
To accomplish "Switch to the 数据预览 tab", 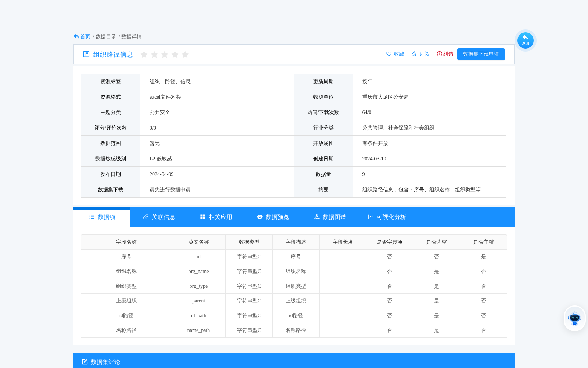I will pyautogui.click(x=273, y=217).
